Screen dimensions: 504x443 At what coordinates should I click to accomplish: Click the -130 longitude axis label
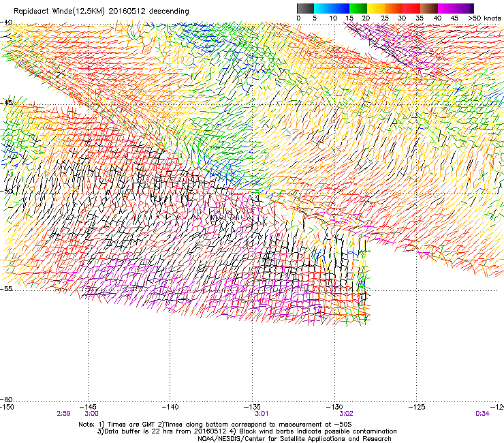[x=334, y=407]
